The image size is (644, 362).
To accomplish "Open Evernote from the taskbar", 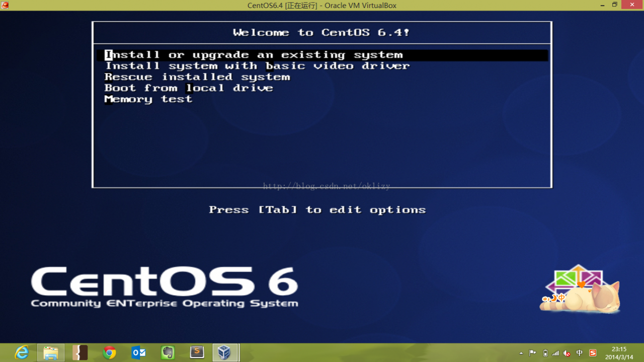I will (x=168, y=352).
